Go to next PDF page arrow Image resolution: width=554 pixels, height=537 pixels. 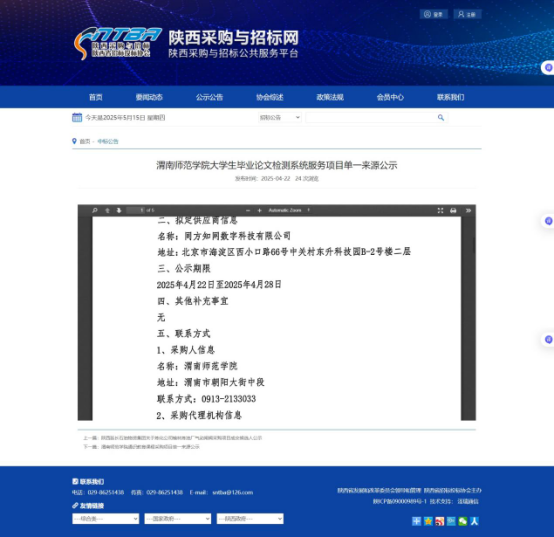click(x=119, y=210)
